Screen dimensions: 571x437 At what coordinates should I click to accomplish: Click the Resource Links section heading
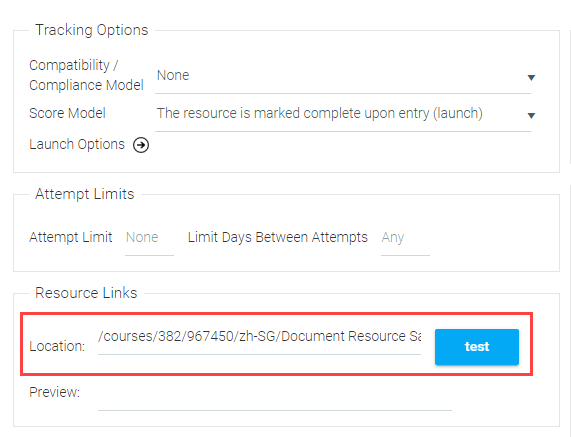pos(86,293)
